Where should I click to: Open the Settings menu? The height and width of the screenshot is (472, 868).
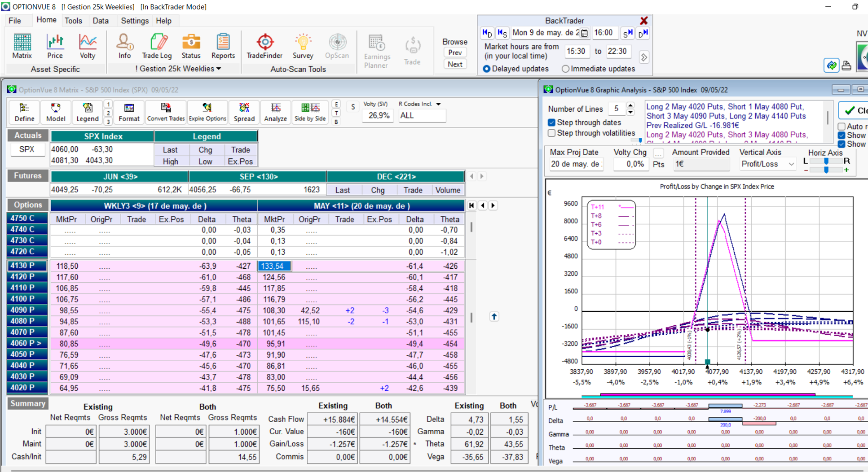[x=134, y=21]
